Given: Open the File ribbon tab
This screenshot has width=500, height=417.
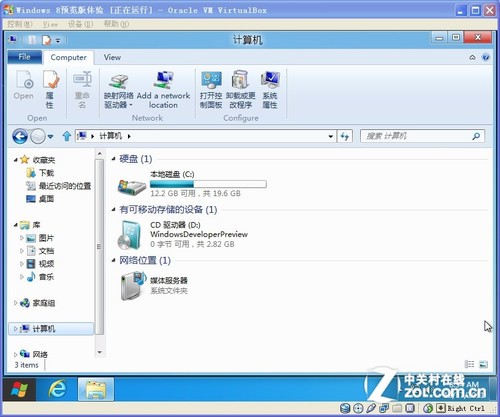Looking at the screenshot, I should coord(25,57).
